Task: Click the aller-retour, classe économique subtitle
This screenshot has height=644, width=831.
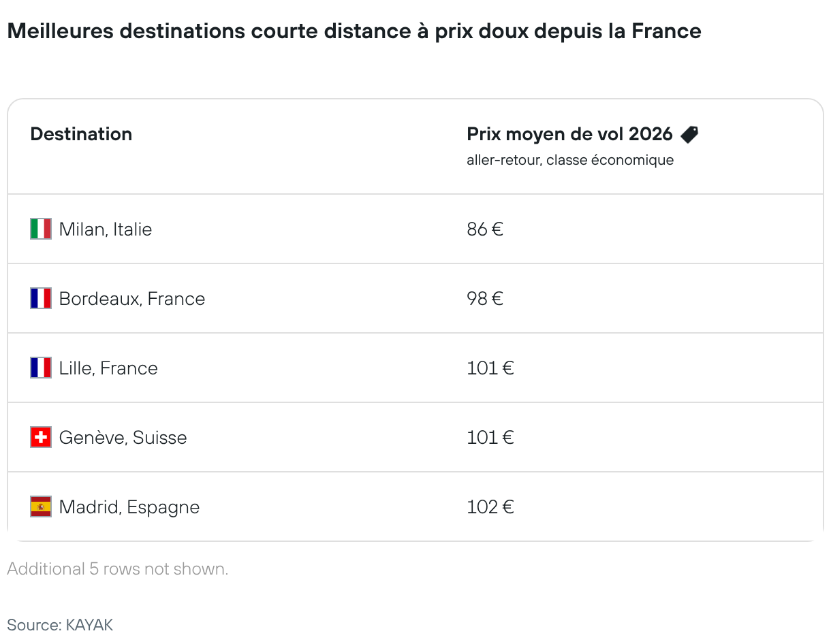Action: (570, 161)
